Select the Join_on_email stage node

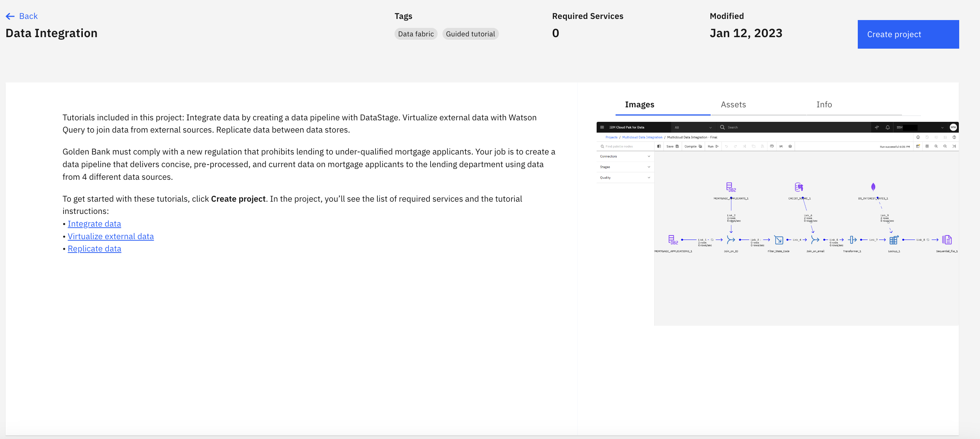coord(815,240)
